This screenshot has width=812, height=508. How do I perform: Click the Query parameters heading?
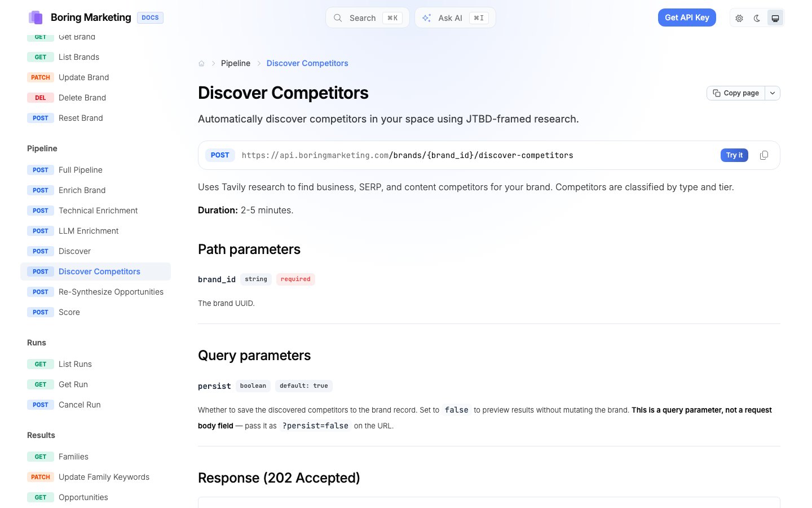(x=254, y=356)
